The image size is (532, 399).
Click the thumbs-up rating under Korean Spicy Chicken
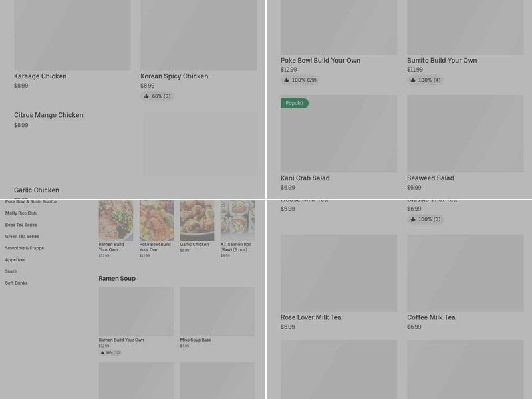pyautogui.click(x=157, y=96)
